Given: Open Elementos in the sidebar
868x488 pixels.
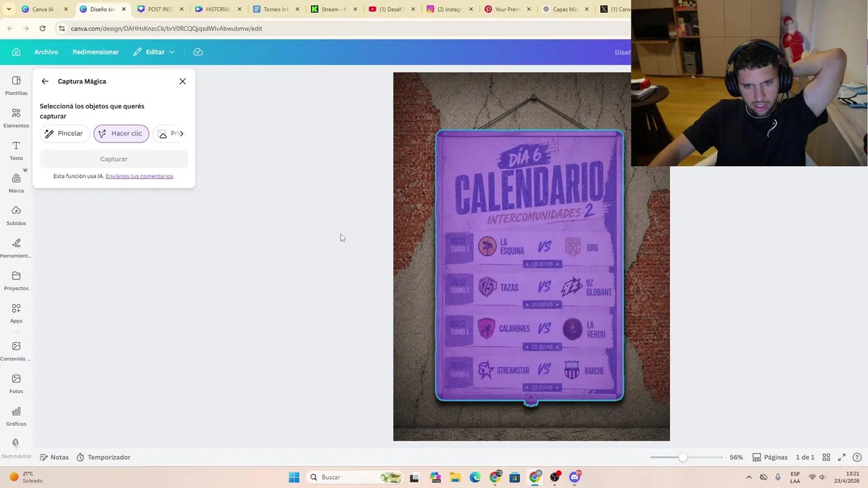Looking at the screenshot, I should (16, 119).
